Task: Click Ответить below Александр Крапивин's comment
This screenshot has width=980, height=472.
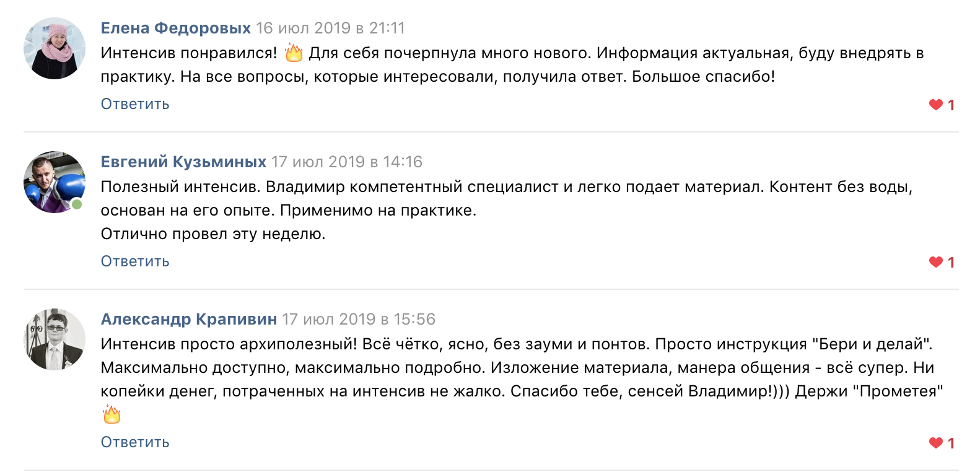Action: click(135, 442)
